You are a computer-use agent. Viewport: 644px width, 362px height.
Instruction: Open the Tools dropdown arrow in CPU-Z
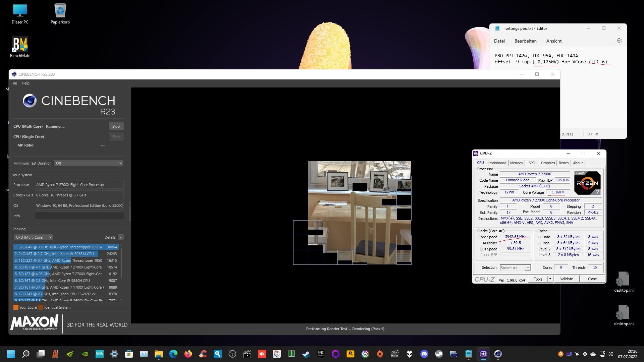[x=550, y=279]
